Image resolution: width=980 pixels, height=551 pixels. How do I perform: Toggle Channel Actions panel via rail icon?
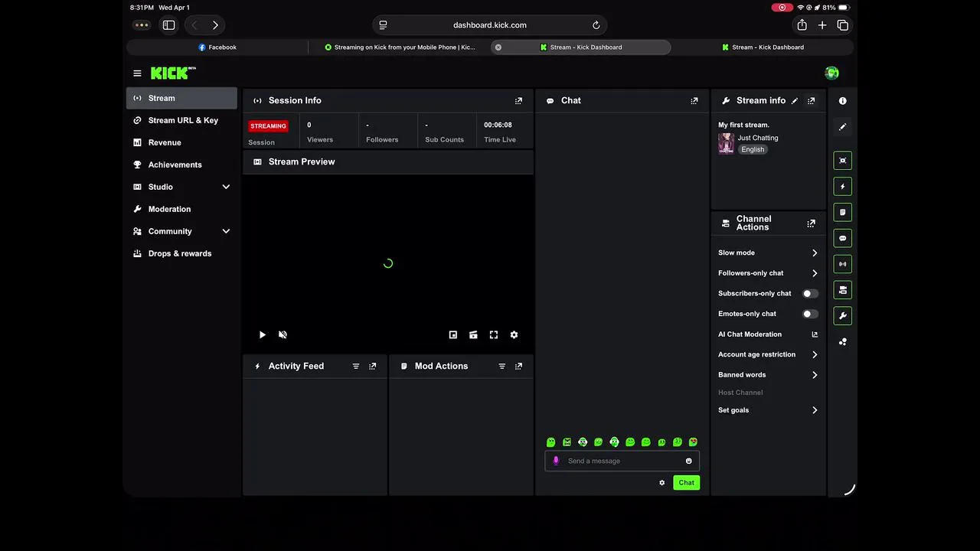(843, 290)
